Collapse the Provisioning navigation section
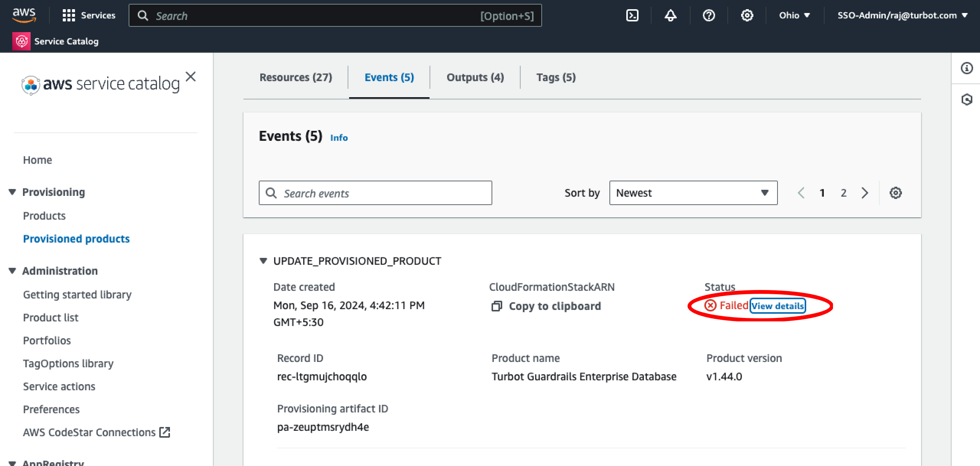Screen dimensions: 980x466 (12, 192)
